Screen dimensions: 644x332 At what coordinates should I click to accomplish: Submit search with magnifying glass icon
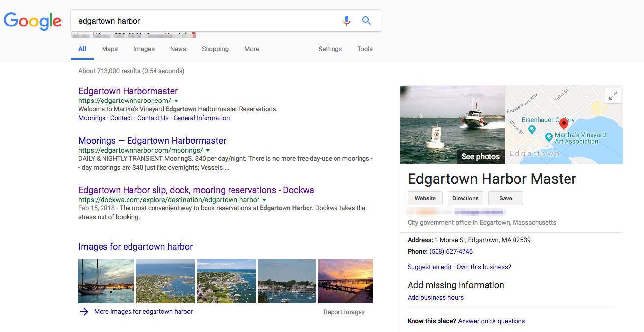tap(366, 21)
